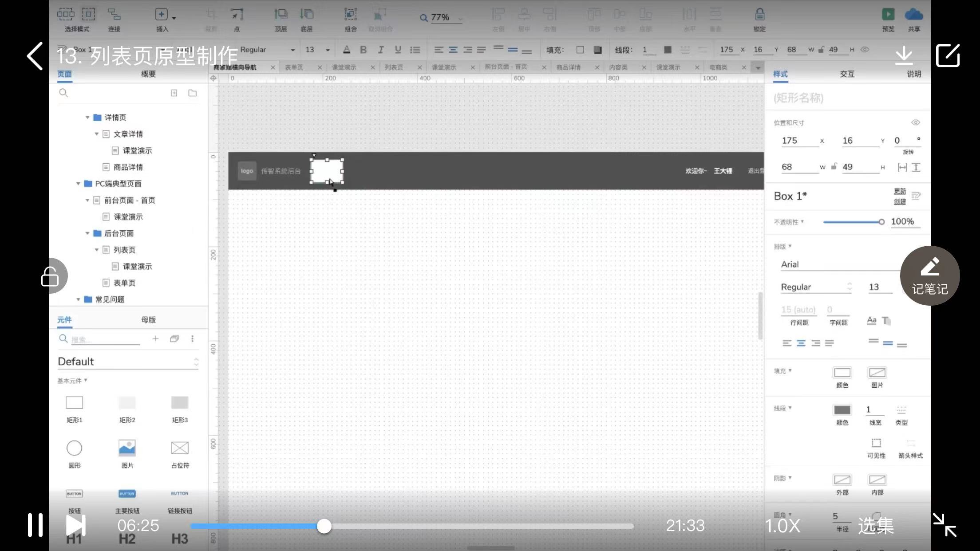The height and width of the screenshot is (551, 980).
Task: Click the 预览 preview icon
Action: pos(888,15)
